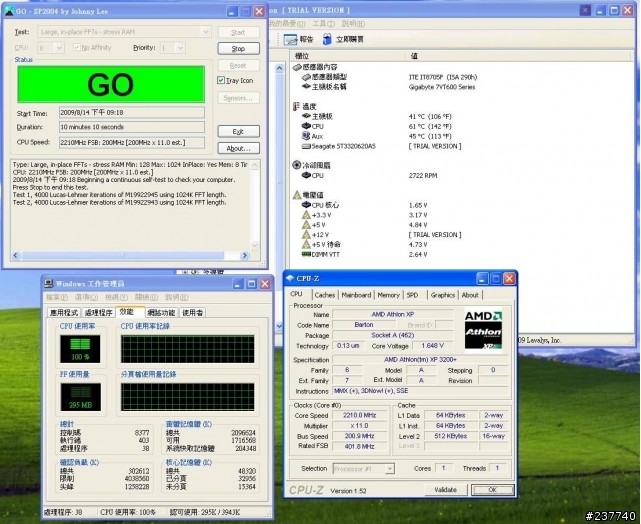Select the 感應器類型 sensor type row icon
The height and width of the screenshot is (524, 641).
click(306, 77)
